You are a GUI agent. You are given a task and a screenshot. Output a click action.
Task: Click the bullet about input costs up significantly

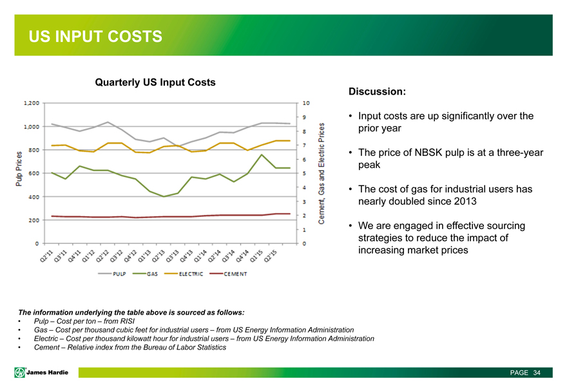pyautogui.click(x=445, y=122)
